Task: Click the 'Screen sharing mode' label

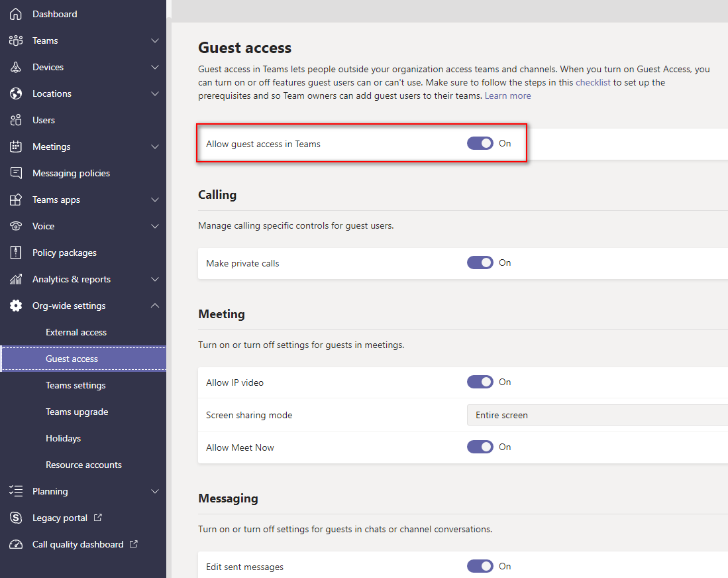Action: point(249,415)
